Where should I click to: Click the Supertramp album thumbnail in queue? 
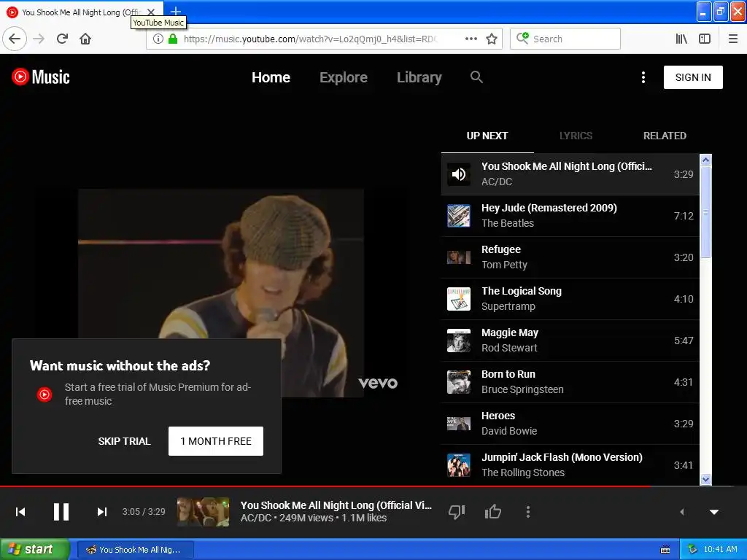pyautogui.click(x=459, y=298)
